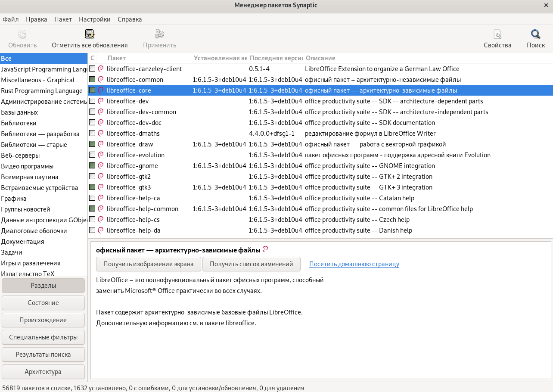The height and width of the screenshot is (392, 553).
Task: Click the Refresh (Обновить) toolbar icon
Action: [x=22, y=35]
